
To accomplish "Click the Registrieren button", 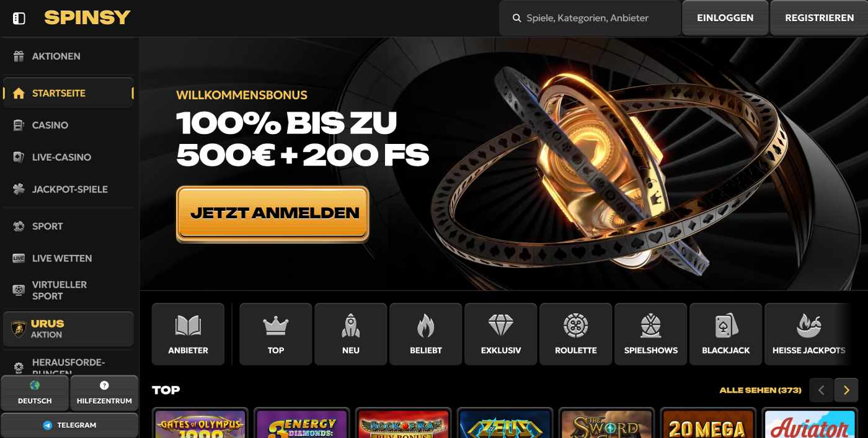I will pos(819,18).
